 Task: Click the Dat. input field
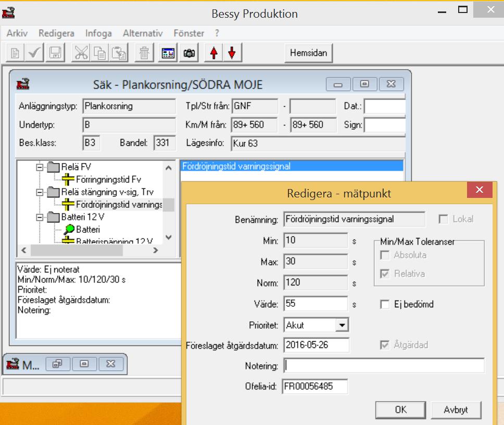[385, 106]
